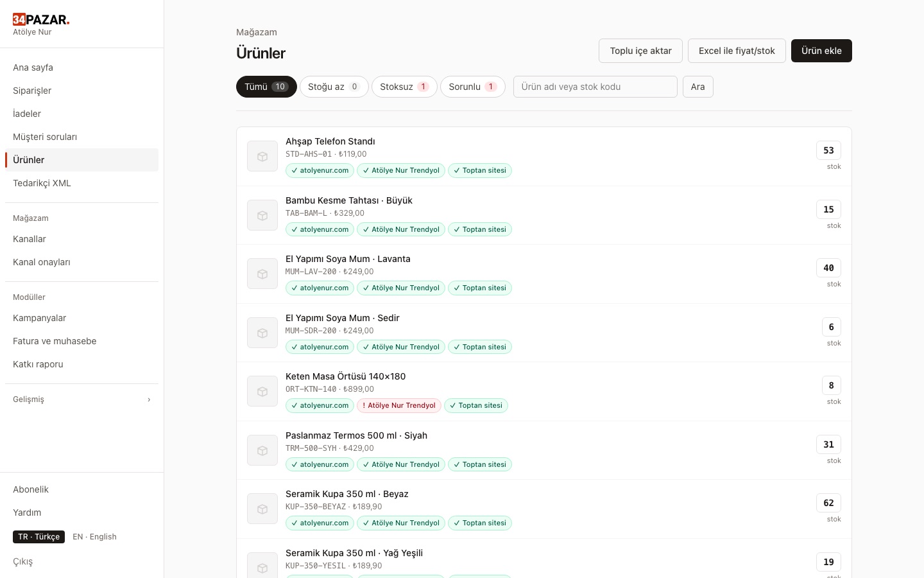This screenshot has height=578, width=924.
Task: Click atolyenur.com badge on Bambu Kesme Tahtası
Action: click(320, 229)
